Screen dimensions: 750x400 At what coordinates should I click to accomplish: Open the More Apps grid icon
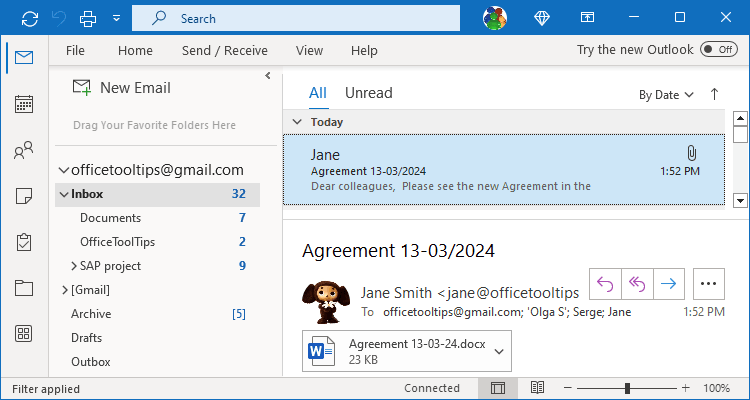[x=24, y=333]
